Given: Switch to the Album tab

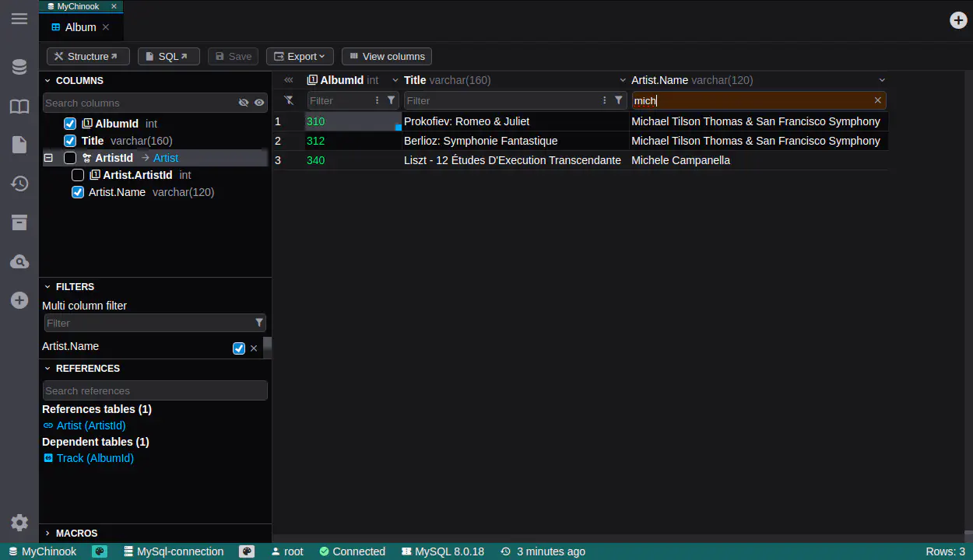Looking at the screenshot, I should point(80,27).
